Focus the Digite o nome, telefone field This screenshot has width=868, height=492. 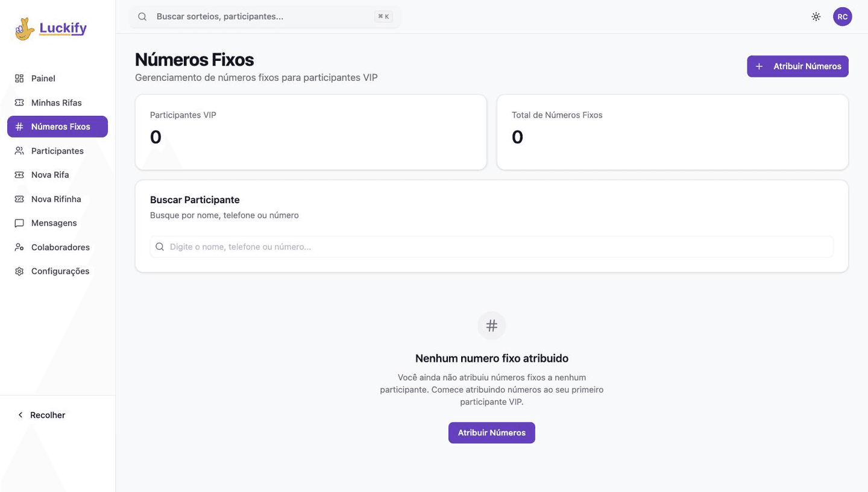point(492,247)
